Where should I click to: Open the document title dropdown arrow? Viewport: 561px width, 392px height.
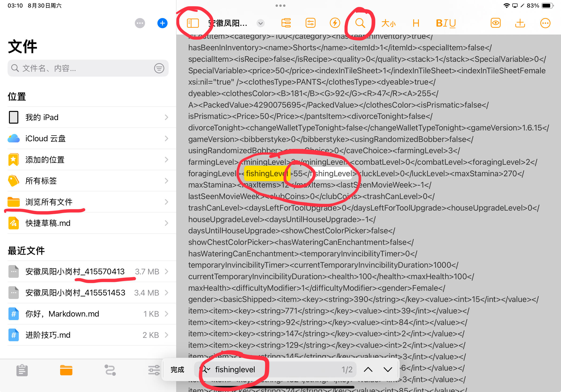click(x=261, y=23)
